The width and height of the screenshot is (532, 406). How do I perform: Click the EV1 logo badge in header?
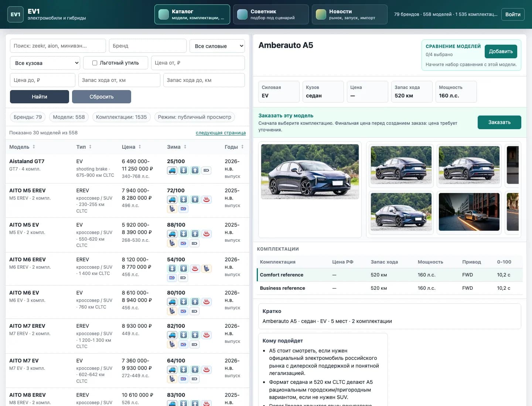[16, 14]
